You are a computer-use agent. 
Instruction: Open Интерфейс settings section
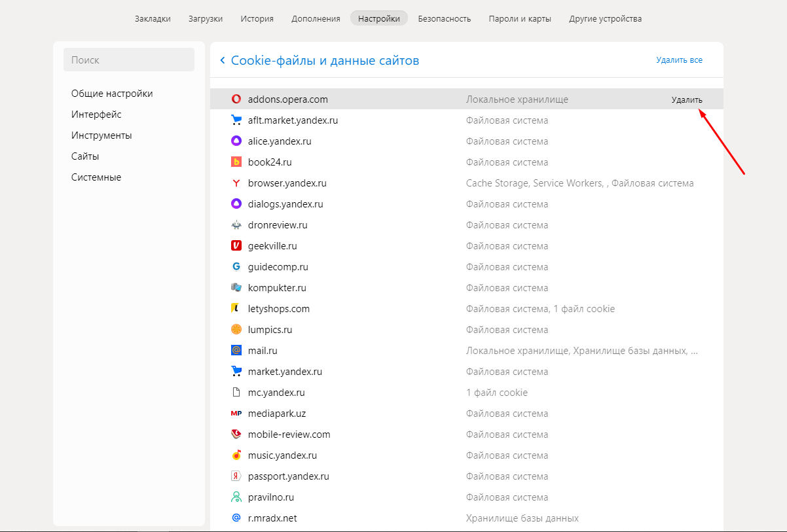96,115
